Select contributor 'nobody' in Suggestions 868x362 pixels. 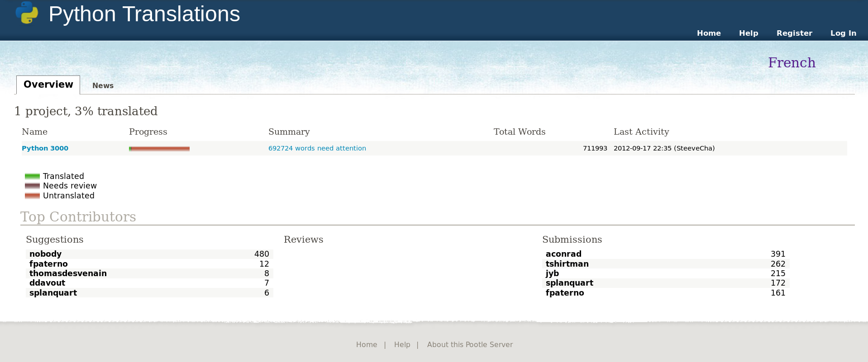coord(45,254)
